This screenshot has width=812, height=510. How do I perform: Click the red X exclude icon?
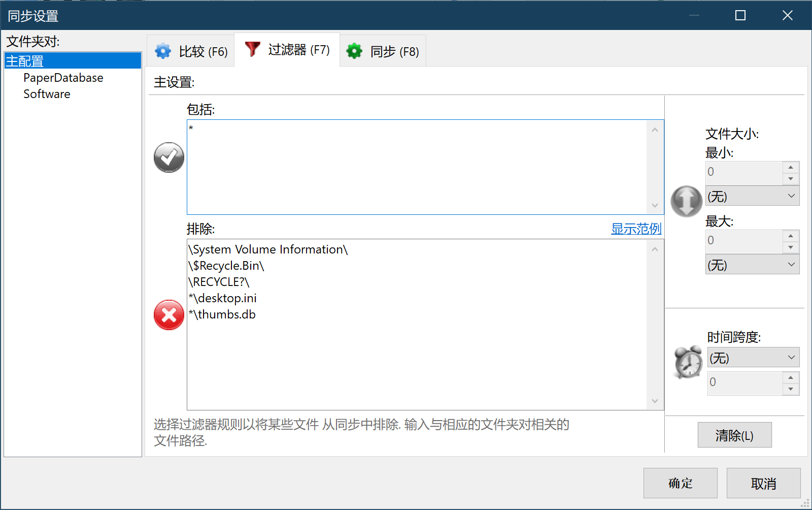coord(169,315)
